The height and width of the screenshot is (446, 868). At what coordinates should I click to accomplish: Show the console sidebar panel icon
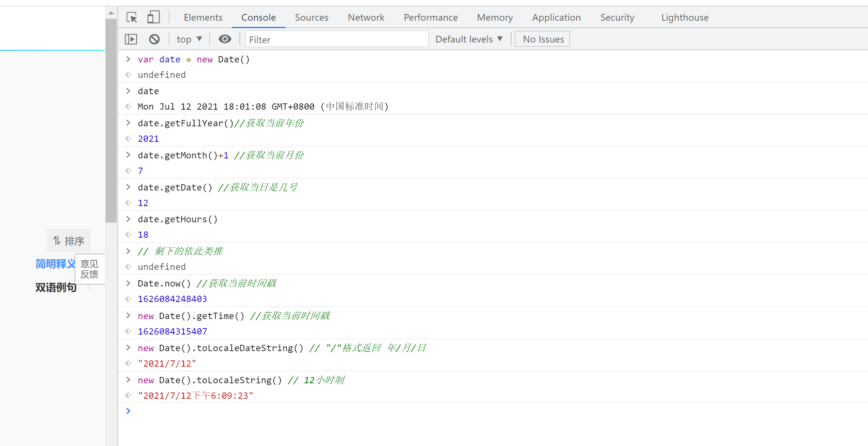(x=131, y=39)
